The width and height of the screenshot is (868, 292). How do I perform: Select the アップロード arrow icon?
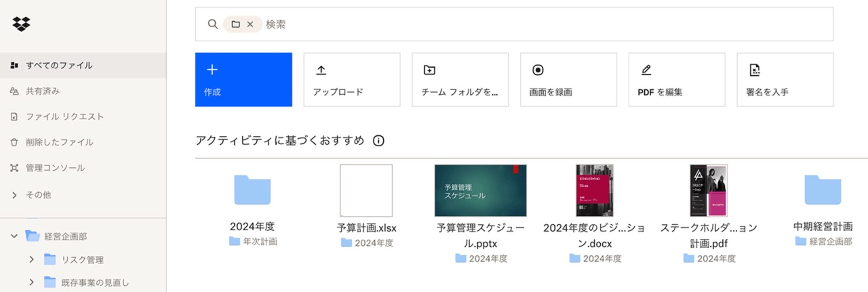click(321, 70)
